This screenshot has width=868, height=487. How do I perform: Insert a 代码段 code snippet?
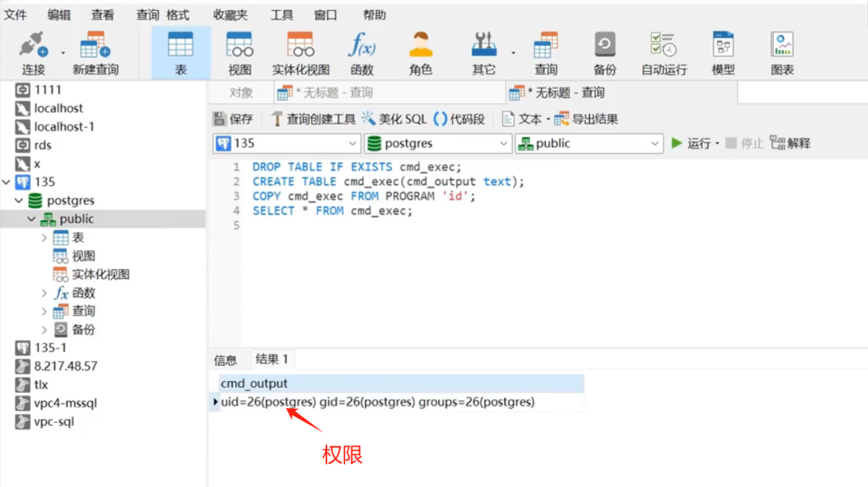point(459,119)
